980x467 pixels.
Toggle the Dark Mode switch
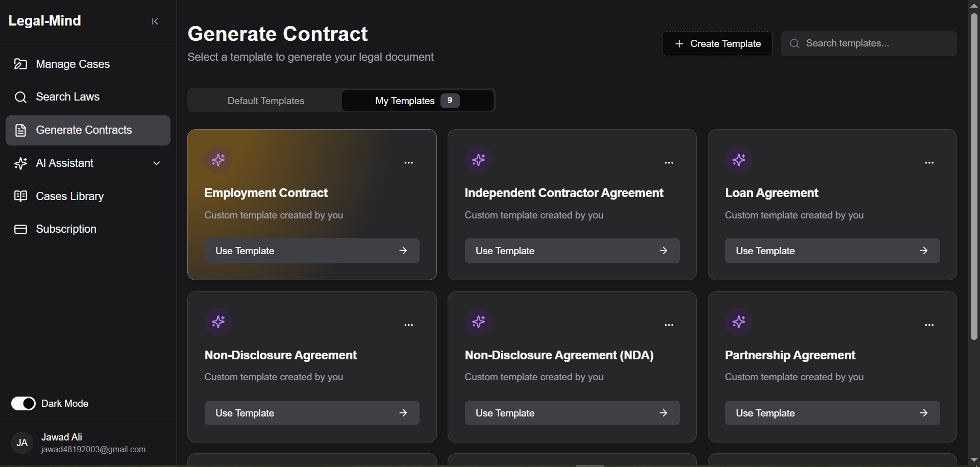[23, 404]
